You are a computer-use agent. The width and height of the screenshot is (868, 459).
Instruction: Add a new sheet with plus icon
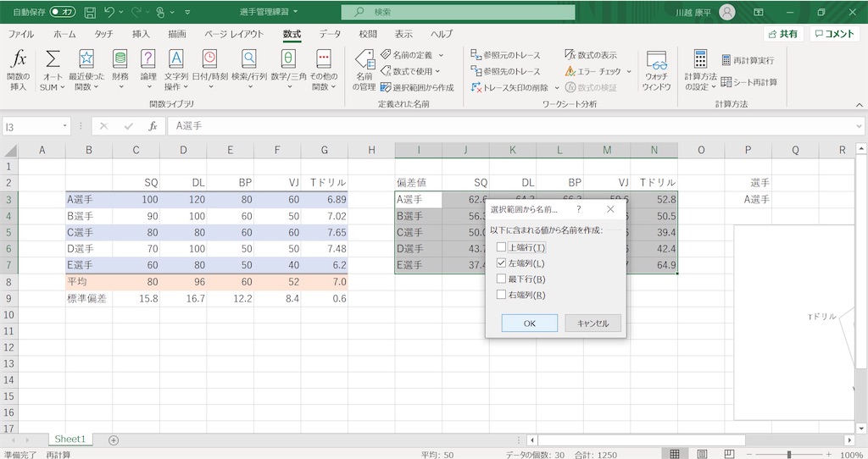pyautogui.click(x=114, y=440)
